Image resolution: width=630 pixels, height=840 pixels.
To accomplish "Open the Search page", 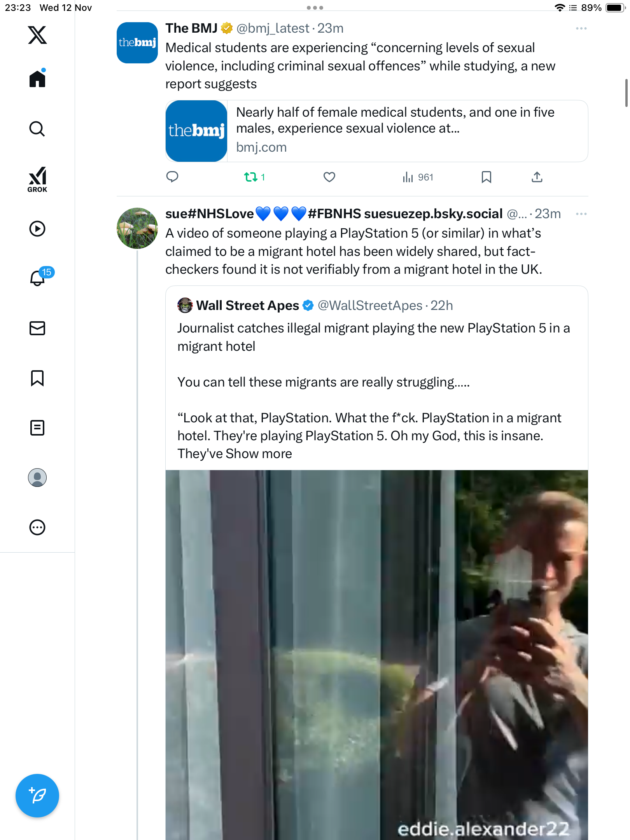I will coord(37,129).
